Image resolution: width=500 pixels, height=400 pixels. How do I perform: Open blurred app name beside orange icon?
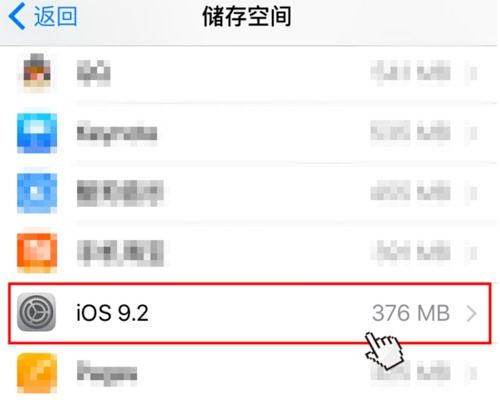point(120,253)
